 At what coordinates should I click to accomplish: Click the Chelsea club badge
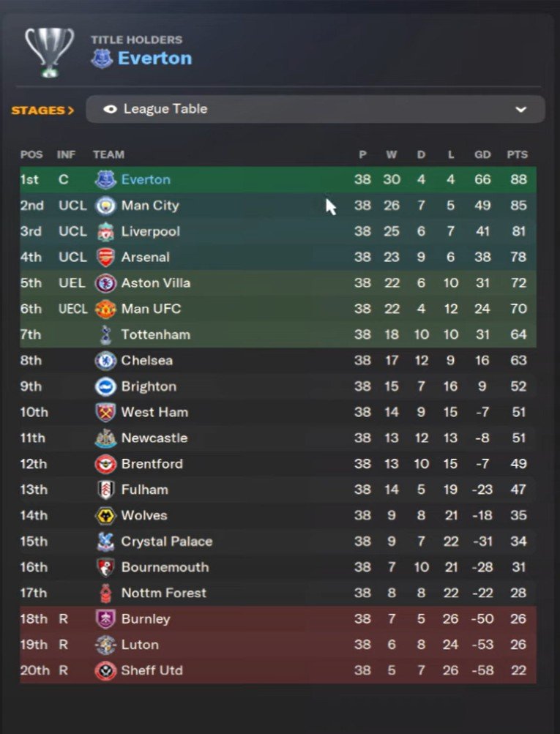tap(106, 360)
